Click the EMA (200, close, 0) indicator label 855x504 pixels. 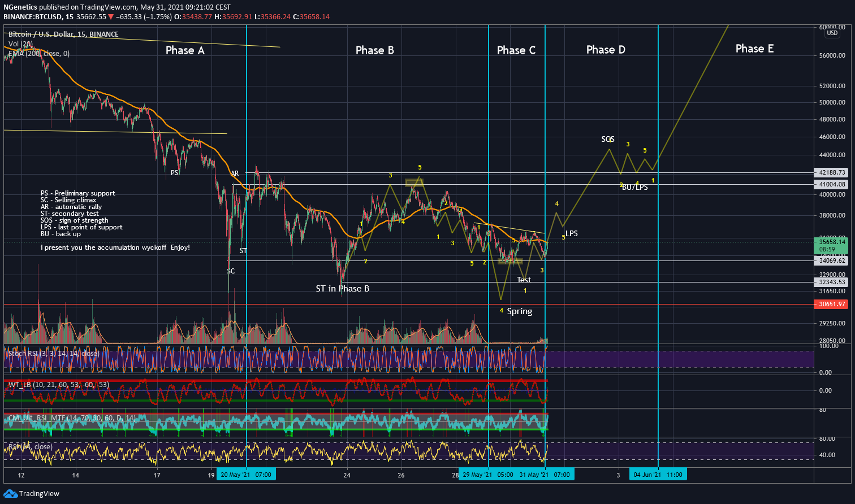point(39,54)
